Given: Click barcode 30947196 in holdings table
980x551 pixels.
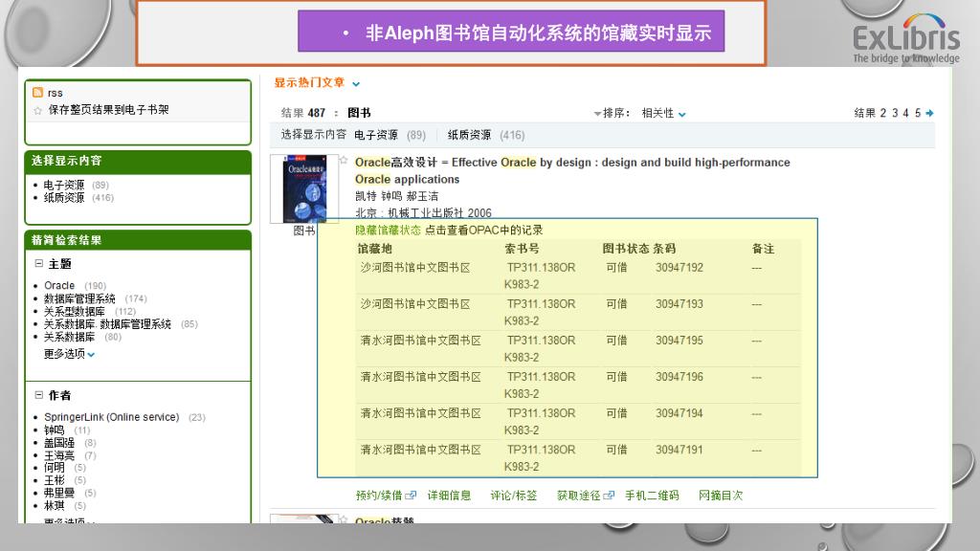Looking at the screenshot, I should coord(679,377).
